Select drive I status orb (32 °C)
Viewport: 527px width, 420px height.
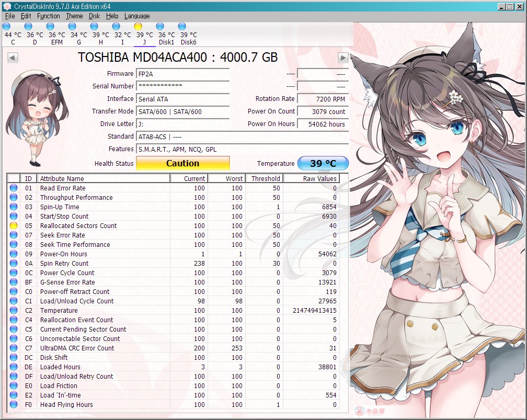click(116, 26)
